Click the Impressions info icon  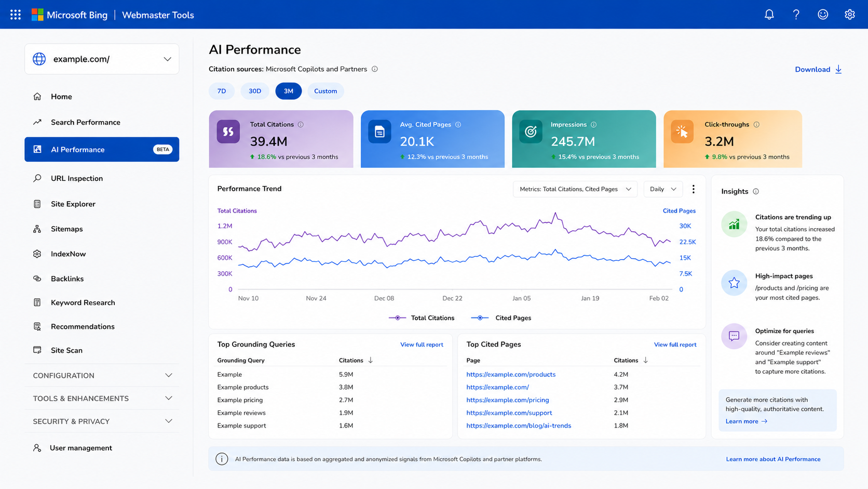(593, 125)
